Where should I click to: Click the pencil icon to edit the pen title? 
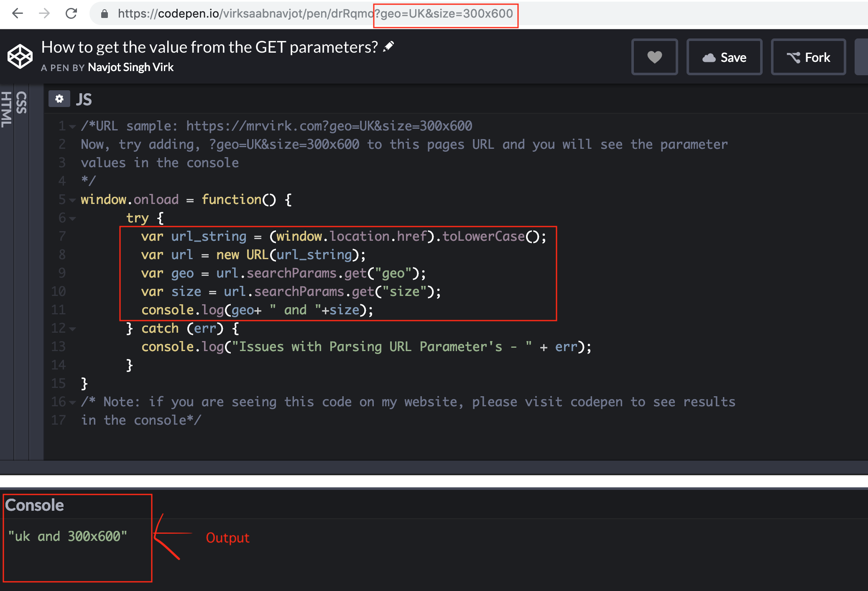click(x=388, y=46)
